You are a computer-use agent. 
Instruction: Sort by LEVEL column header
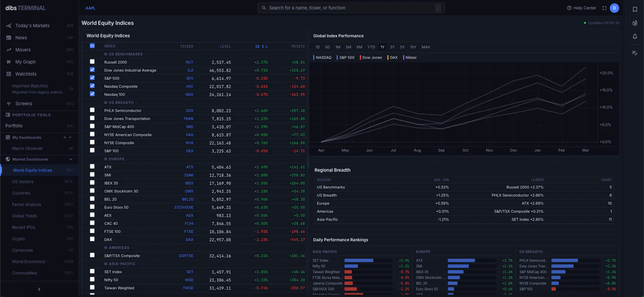coord(225,46)
